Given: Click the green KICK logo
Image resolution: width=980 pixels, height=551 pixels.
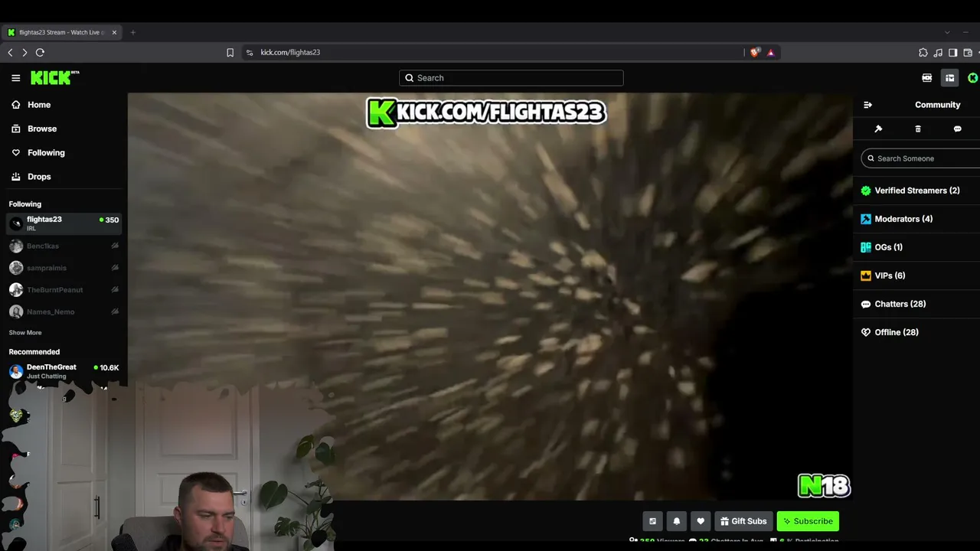Looking at the screenshot, I should coord(54,77).
